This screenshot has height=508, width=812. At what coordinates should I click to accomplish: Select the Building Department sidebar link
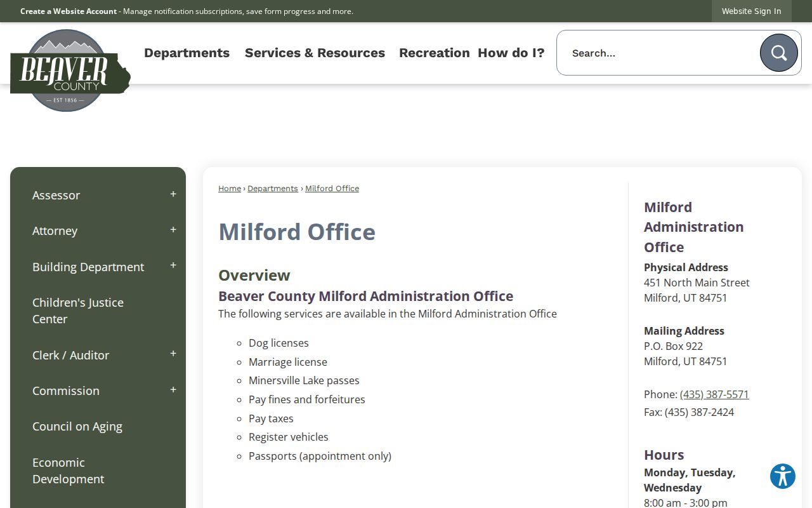88,267
